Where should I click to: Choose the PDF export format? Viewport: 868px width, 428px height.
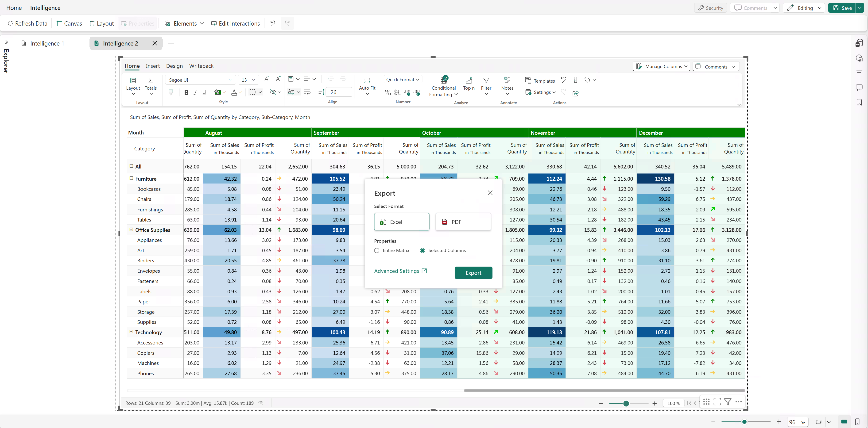[463, 222]
